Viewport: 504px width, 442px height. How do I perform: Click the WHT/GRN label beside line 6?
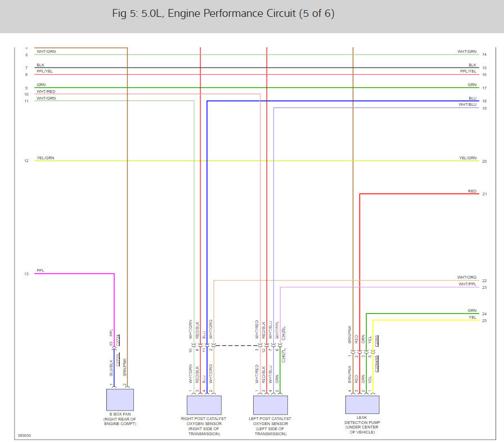click(46, 51)
